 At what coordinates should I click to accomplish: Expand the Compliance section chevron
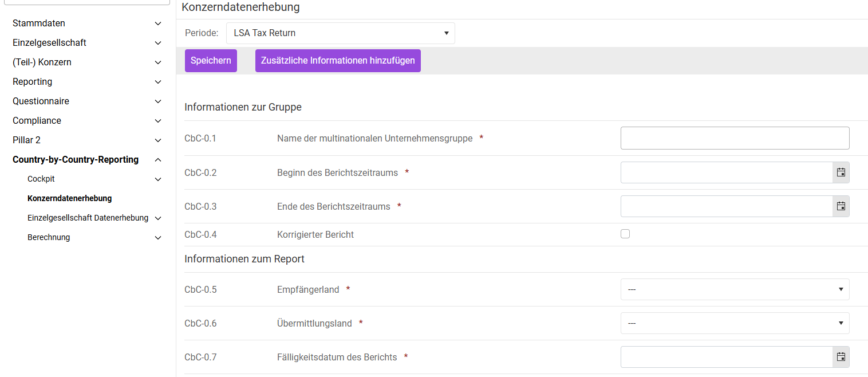point(158,121)
